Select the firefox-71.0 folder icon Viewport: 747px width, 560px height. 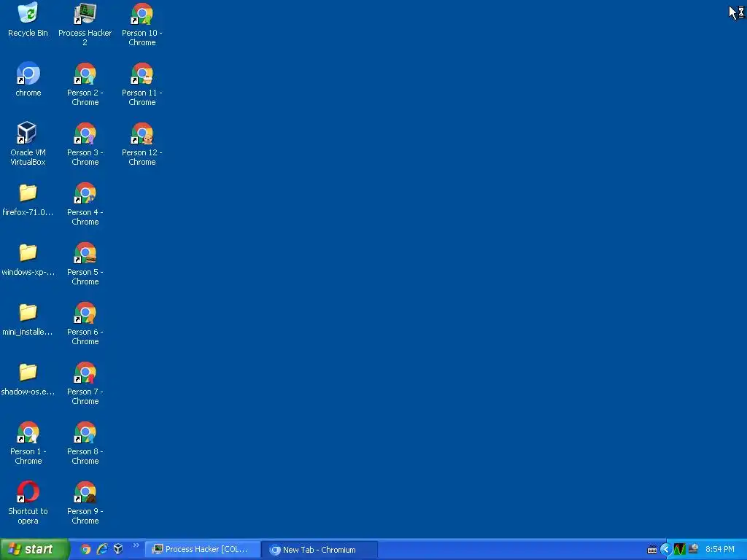tap(28, 200)
